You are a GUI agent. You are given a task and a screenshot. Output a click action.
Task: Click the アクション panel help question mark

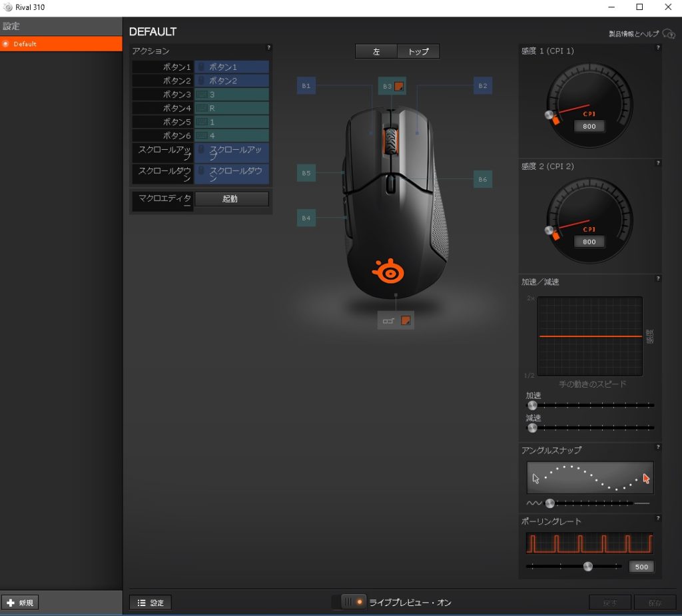269,47
